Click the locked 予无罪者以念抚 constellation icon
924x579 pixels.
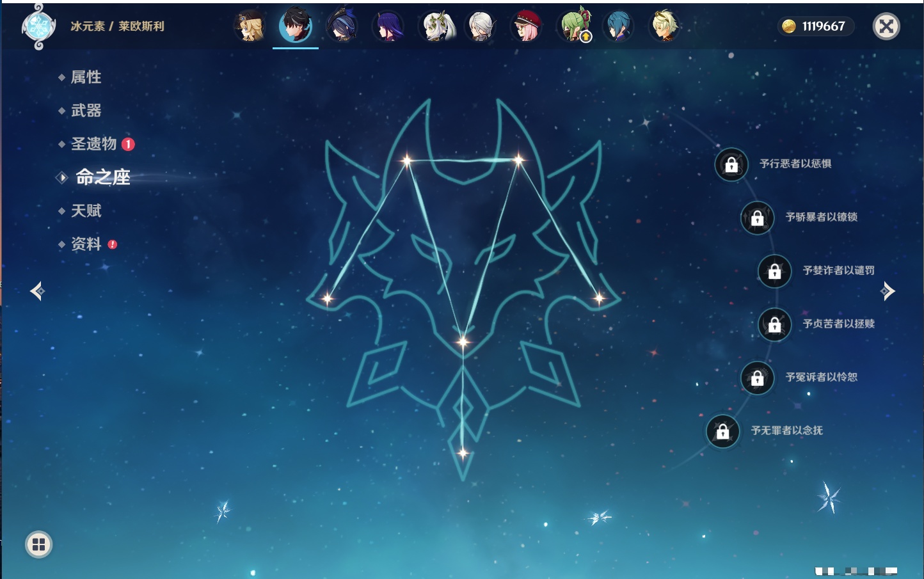(x=723, y=431)
